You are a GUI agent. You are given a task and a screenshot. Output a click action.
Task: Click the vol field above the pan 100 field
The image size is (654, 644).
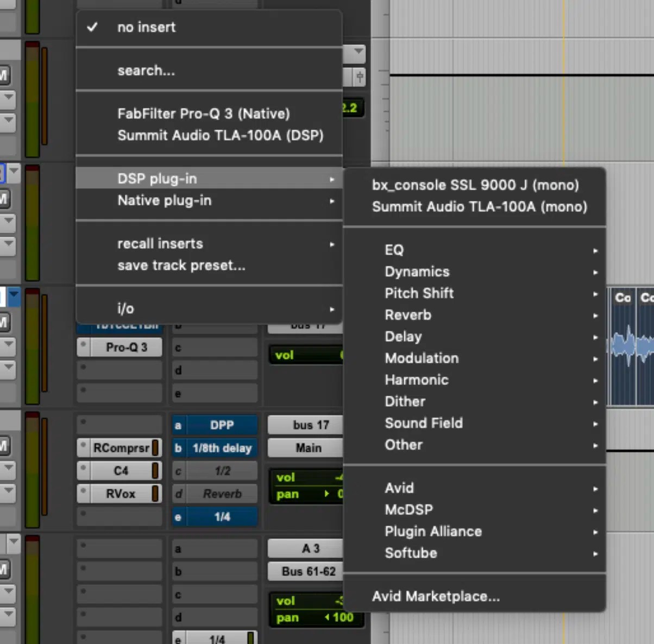click(308, 601)
